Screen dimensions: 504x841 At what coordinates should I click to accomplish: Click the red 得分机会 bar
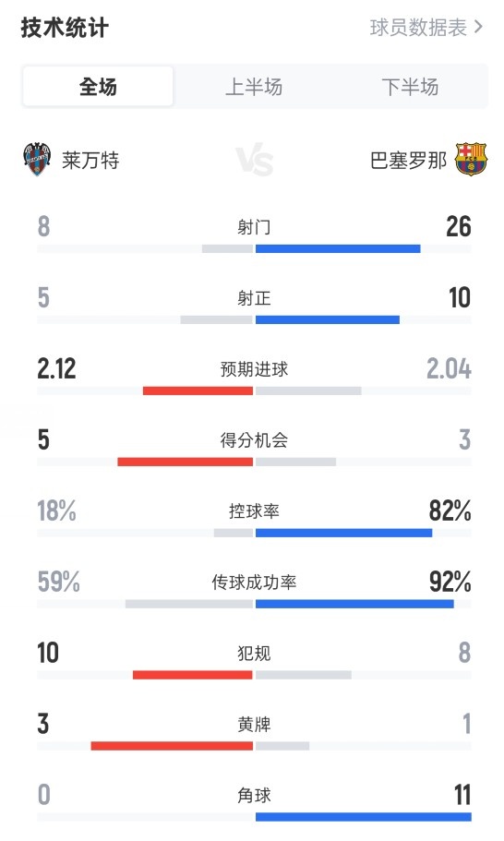(185, 462)
